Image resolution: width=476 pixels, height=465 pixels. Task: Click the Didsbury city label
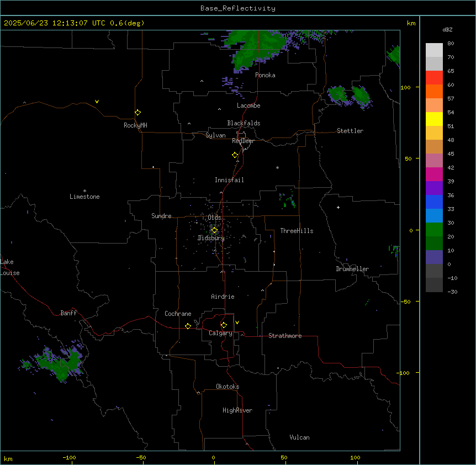click(211, 238)
